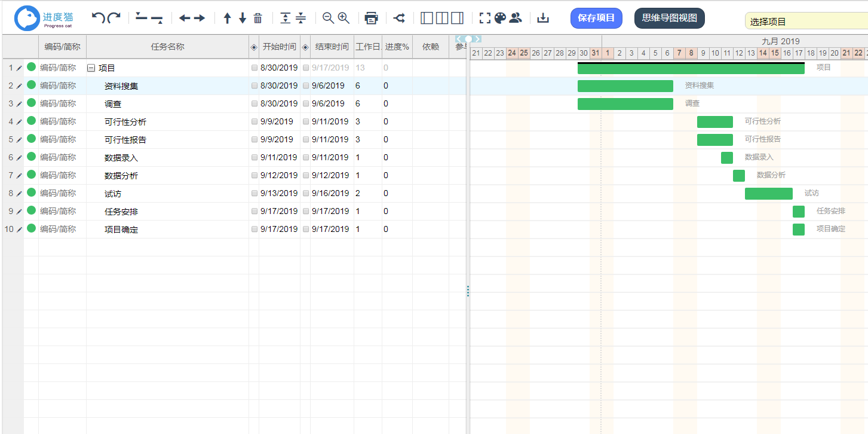Insert a task below the current row
Image resolution: width=868 pixels, height=434 pixels.
coord(157,19)
